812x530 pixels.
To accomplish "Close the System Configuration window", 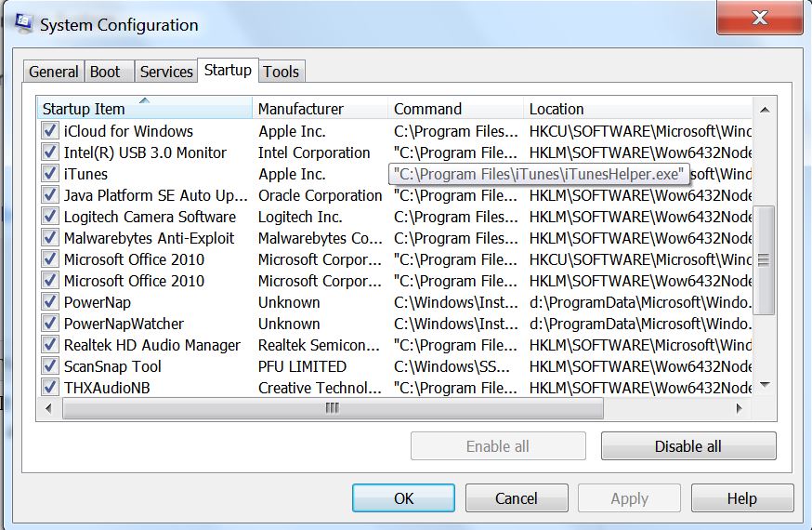I will 760,18.
